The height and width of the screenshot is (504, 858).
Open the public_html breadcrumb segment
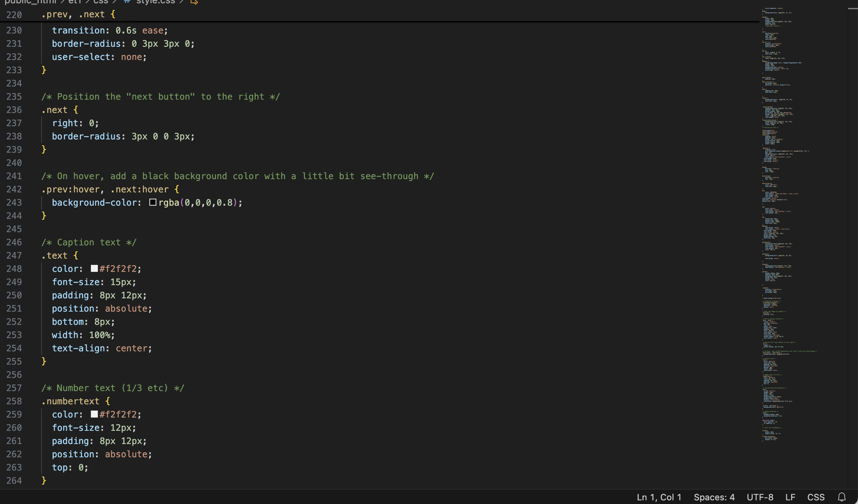tap(30, 2)
